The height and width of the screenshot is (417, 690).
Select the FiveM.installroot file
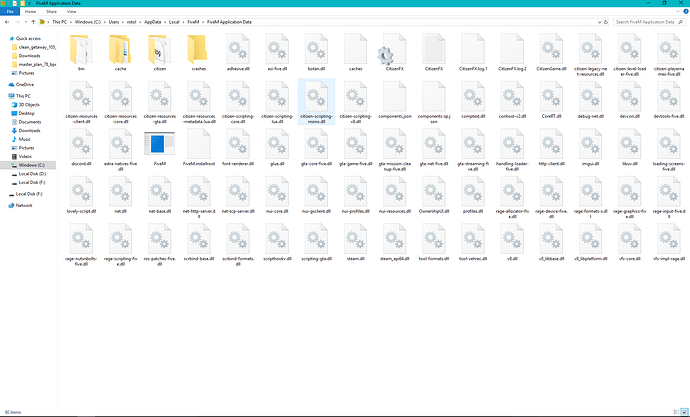pos(199,148)
